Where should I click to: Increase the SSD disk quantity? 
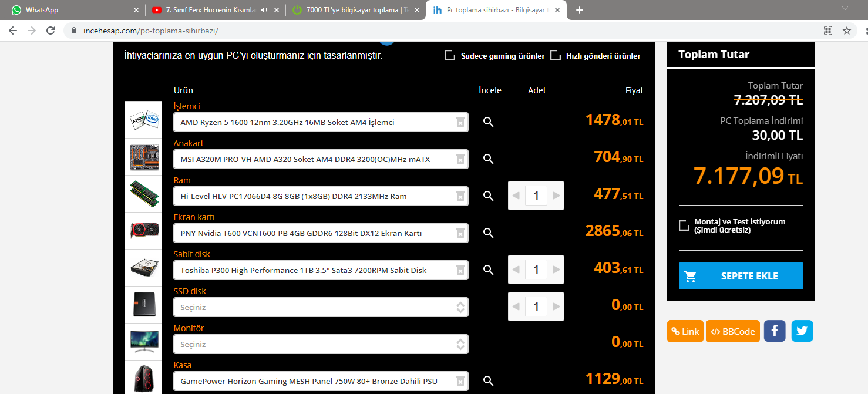tap(556, 307)
